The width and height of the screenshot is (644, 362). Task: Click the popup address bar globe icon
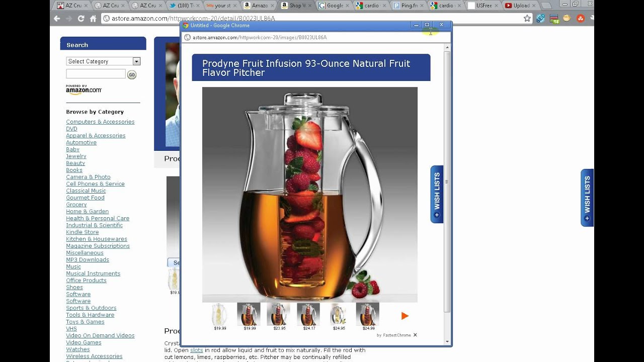coord(187,37)
